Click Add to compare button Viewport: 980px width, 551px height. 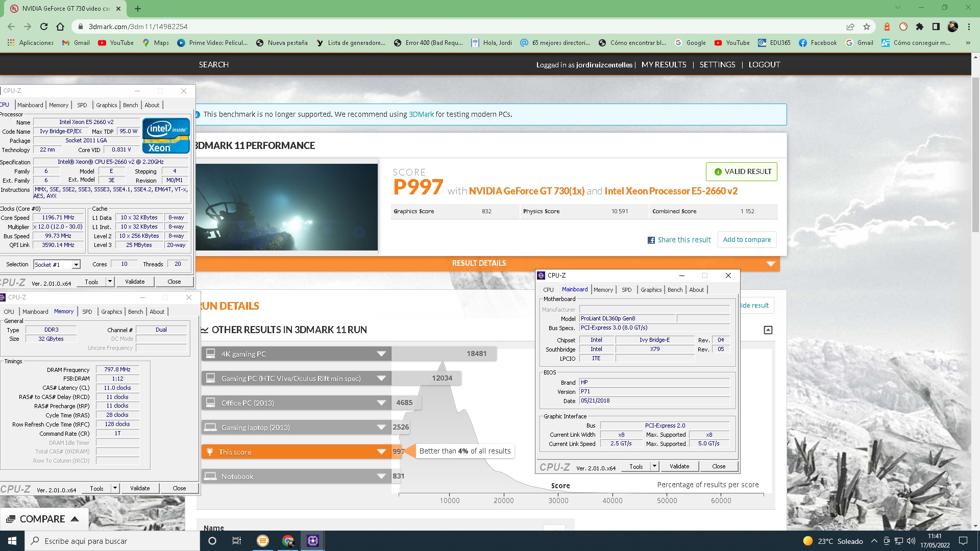747,240
